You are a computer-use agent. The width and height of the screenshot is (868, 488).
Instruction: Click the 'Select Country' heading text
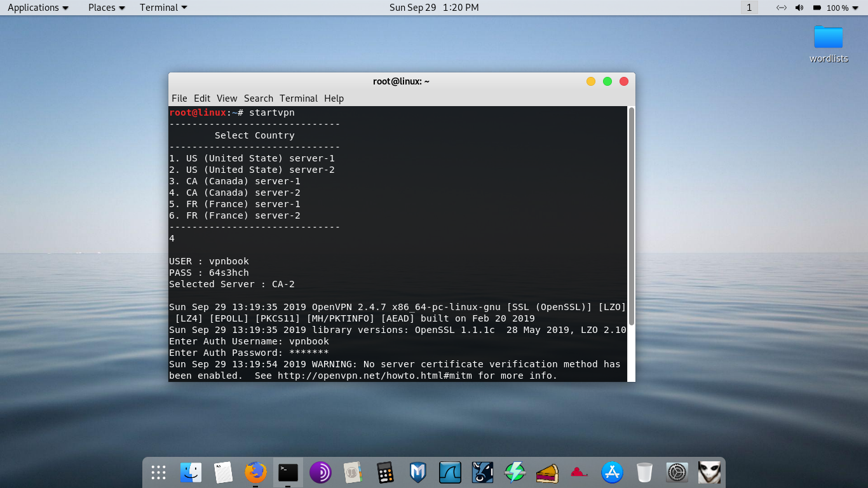pos(255,135)
